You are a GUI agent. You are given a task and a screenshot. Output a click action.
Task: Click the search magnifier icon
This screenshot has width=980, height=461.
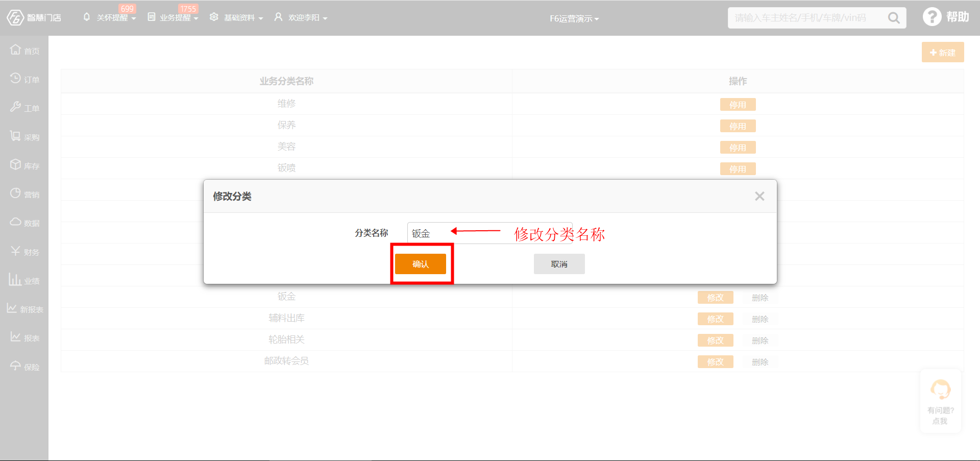coord(894,18)
